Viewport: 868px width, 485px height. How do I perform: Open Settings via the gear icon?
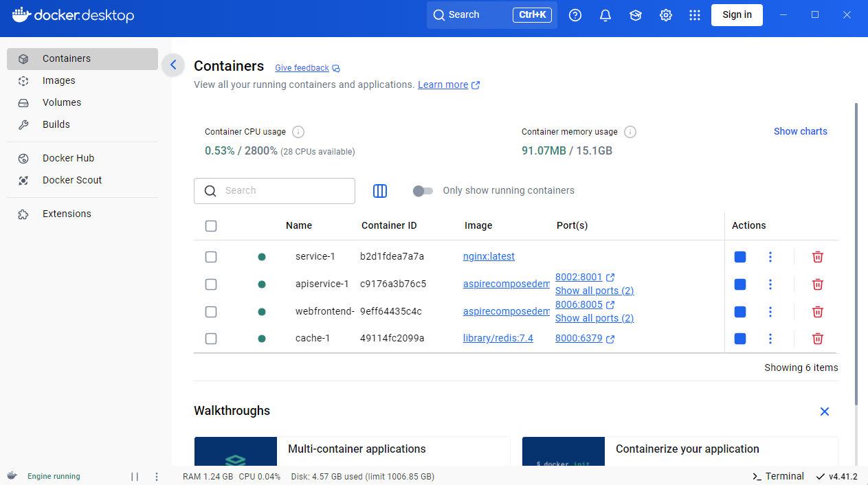666,15
